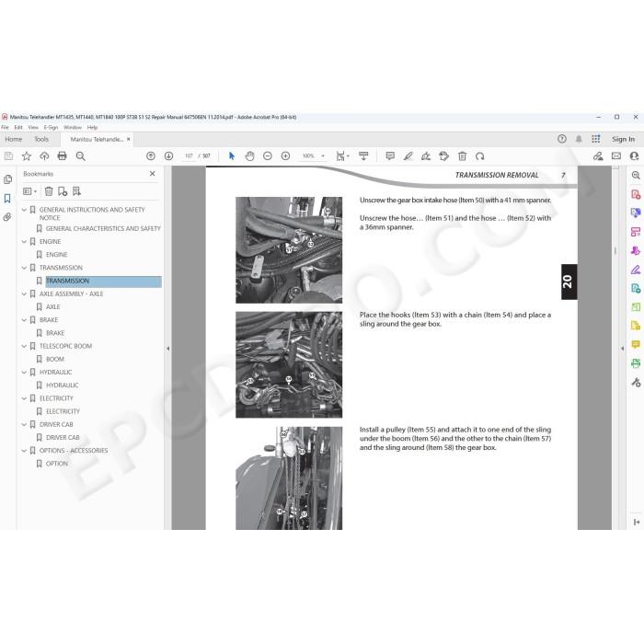The height and width of the screenshot is (644, 644).
Task: Close the Manitou Telehandler document tab
Action: pyautogui.click(x=129, y=139)
